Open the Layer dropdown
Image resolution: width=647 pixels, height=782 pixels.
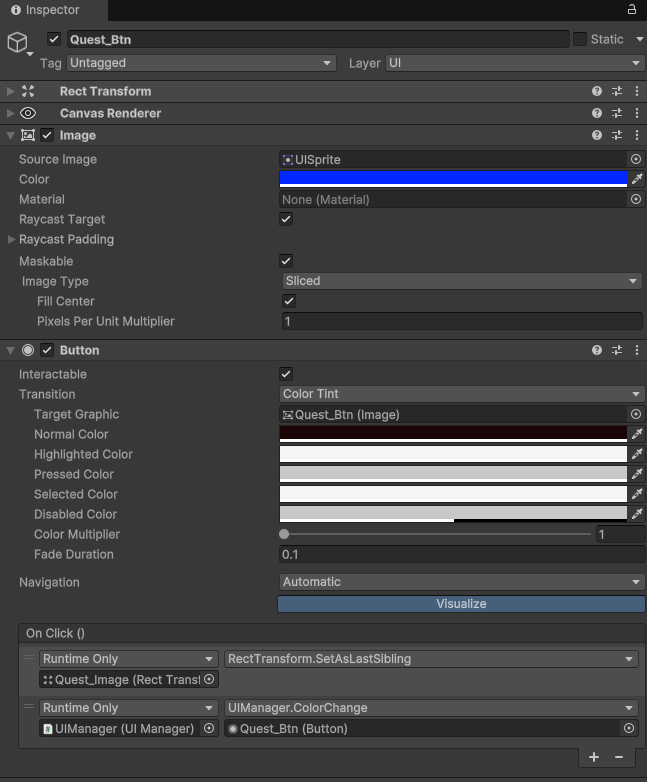click(x=514, y=63)
